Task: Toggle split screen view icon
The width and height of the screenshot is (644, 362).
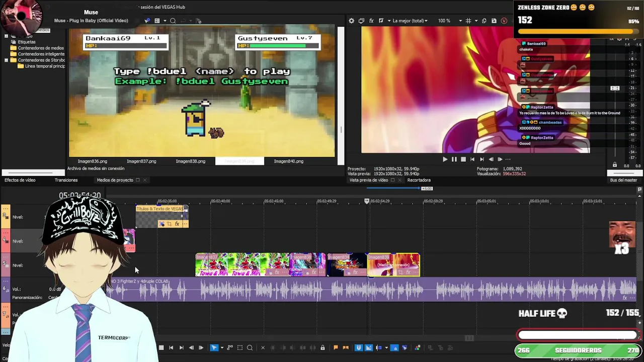Action: pos(381,21)
